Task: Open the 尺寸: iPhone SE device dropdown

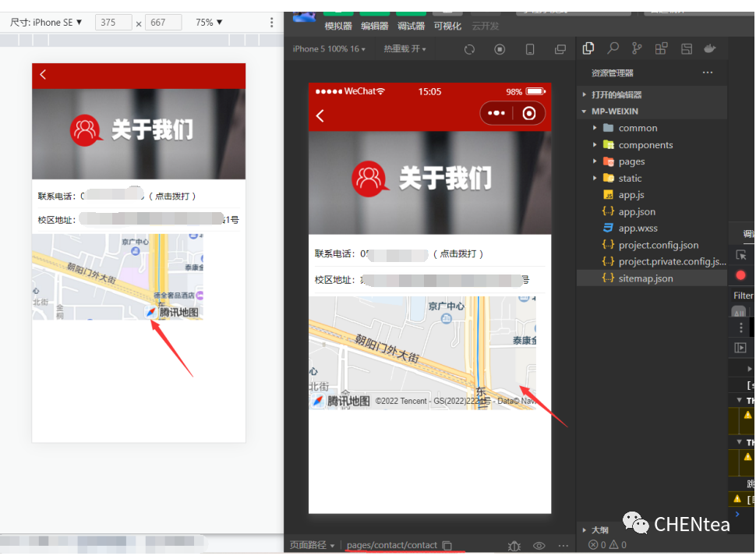Action: coord(46,22)
